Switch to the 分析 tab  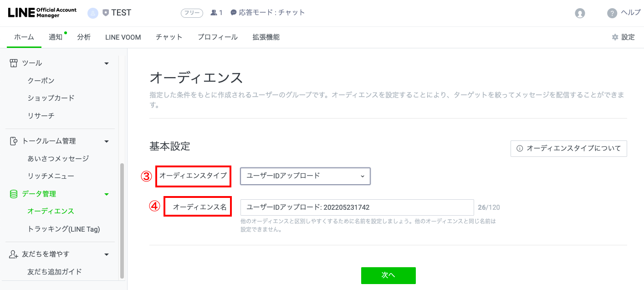pos(84,37)
